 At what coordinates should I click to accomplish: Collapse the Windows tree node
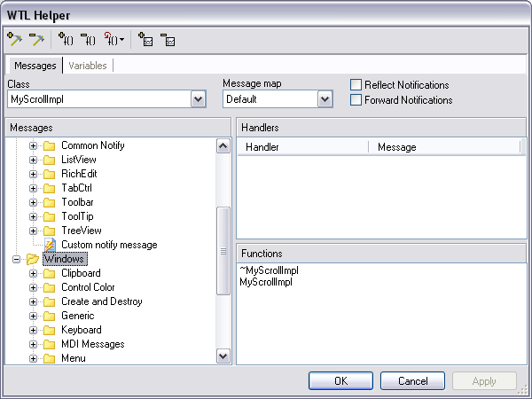click(x=17, y=259)
